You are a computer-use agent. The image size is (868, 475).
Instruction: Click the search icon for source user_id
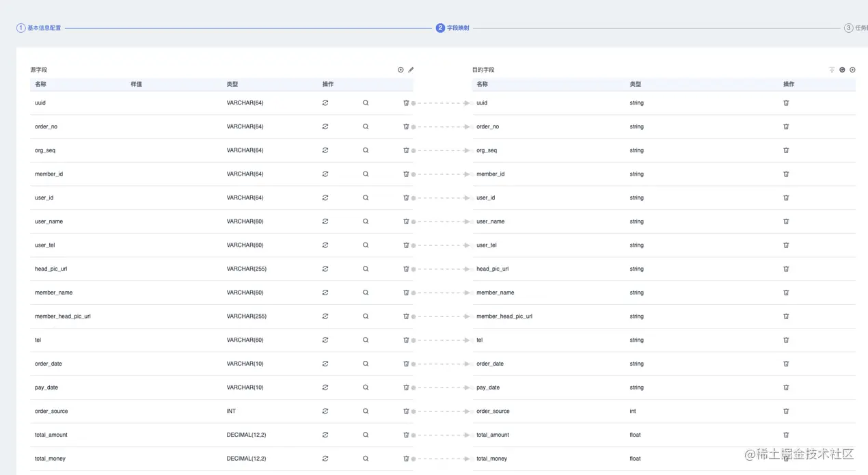click(x=366, y=198)
